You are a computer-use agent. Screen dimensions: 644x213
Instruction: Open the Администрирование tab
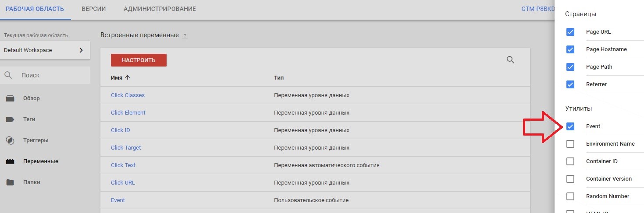pos(160,9)
